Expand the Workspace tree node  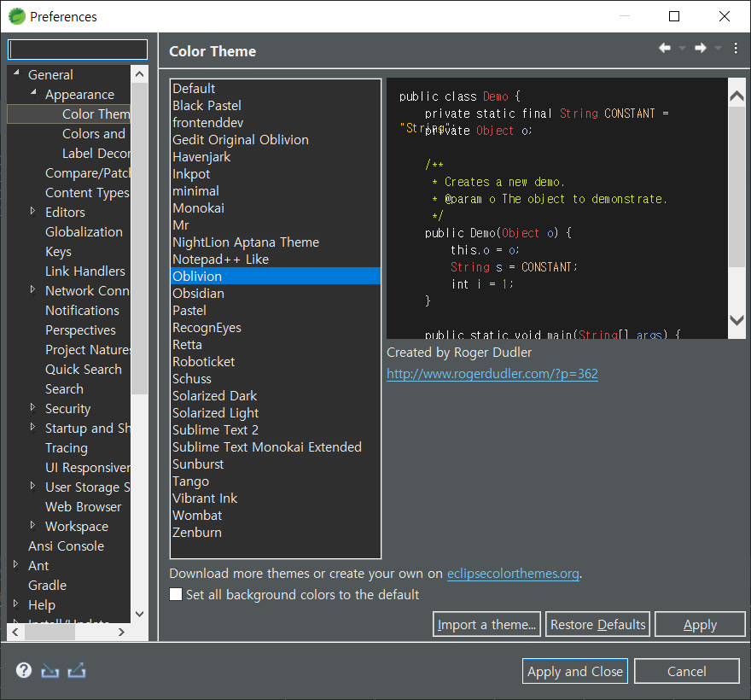32,525
